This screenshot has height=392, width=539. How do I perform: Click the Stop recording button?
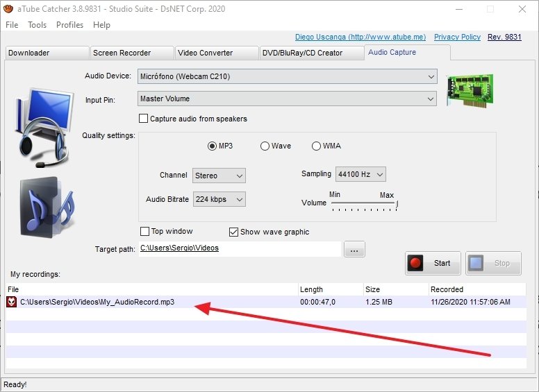(x=493, y=263)
